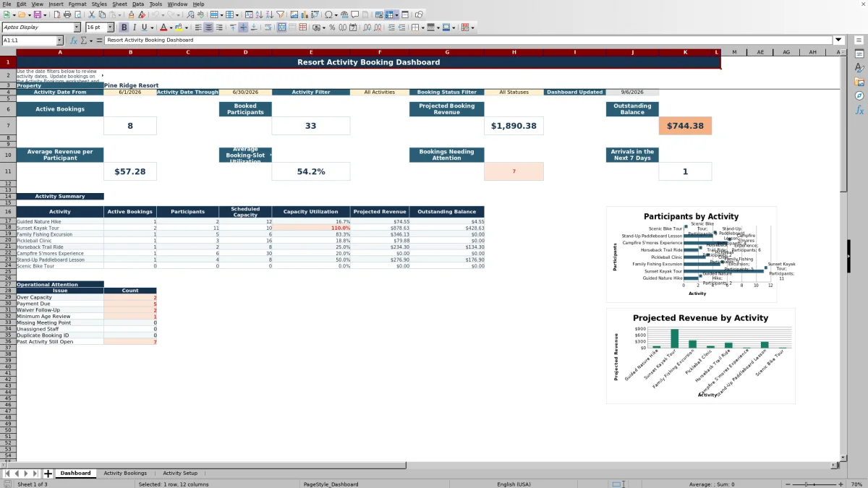Screen dimensions: 868x488
Task: Click the Print icon in toolbar
Action: tap(67, 14)
